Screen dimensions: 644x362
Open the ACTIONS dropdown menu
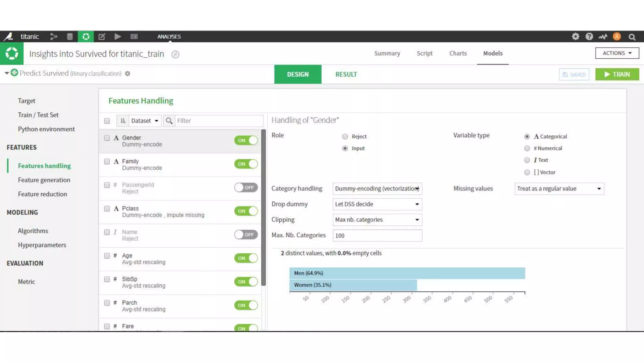click(617, 53)
